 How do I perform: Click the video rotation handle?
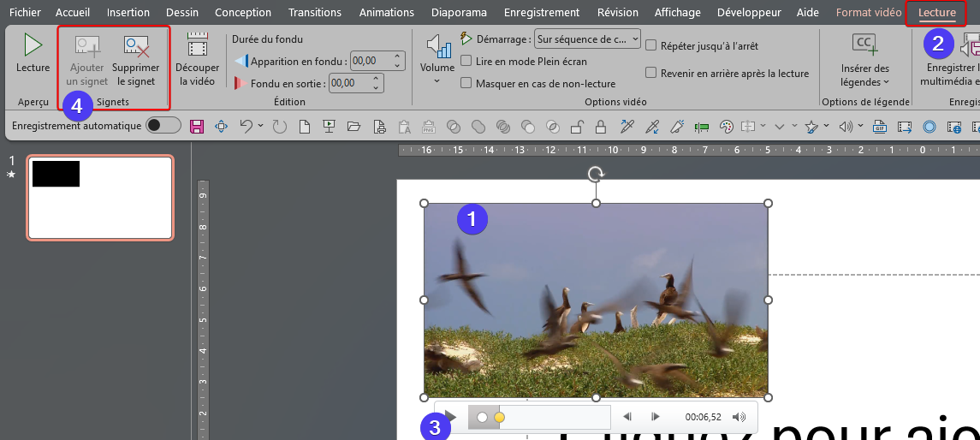(597, 174)
